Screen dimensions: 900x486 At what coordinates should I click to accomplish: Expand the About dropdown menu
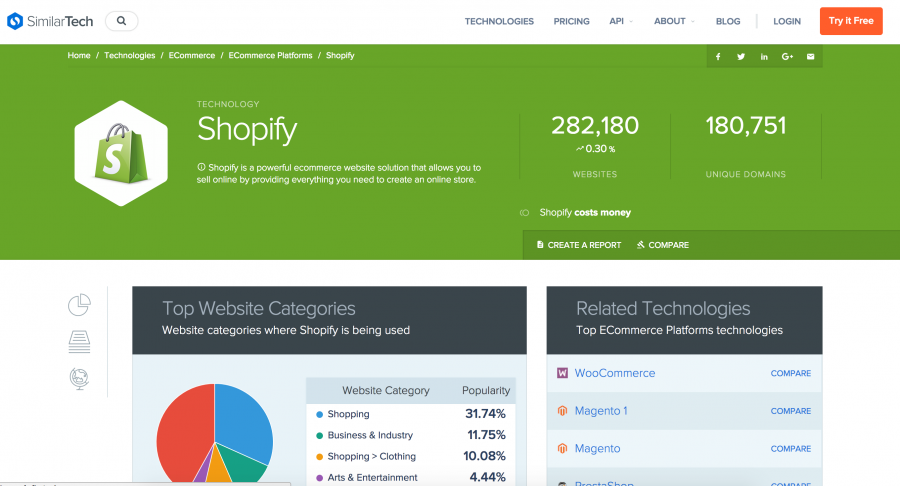(x=674, y=21)
